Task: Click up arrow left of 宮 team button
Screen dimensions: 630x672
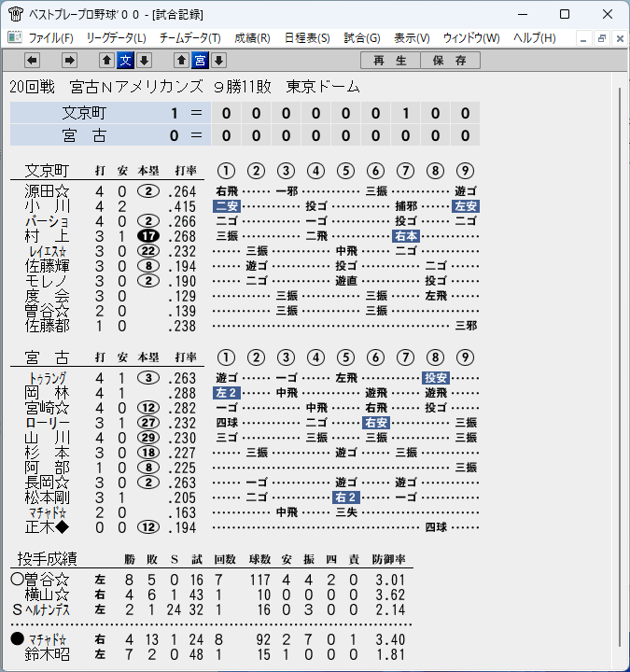Action: [181, 61]
